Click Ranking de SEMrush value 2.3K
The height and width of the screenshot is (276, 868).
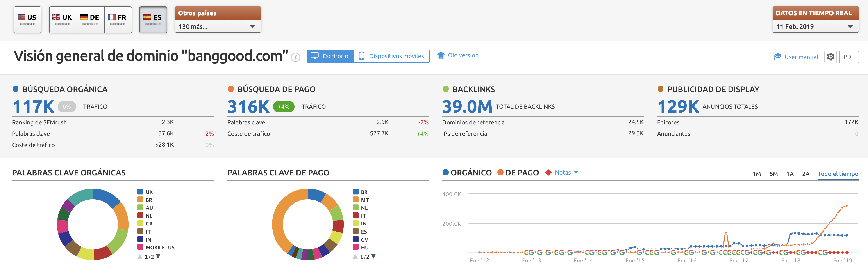coord(168,122)
